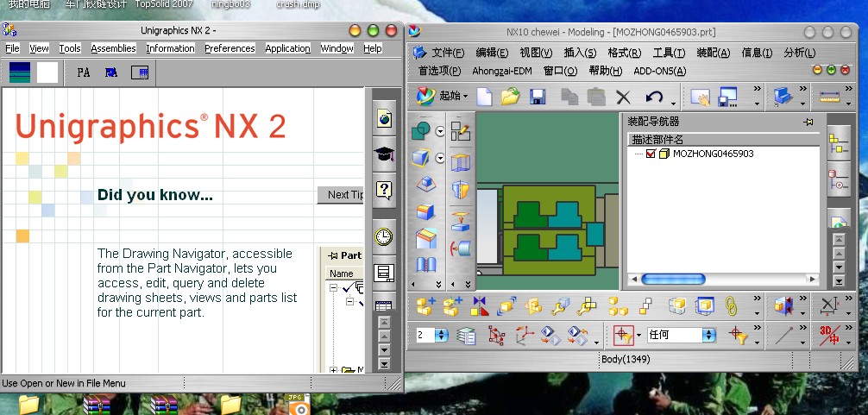Open the Assemblies menu in NX 2
The height and width of the screenshot is (415, 868).
(114, 48)
